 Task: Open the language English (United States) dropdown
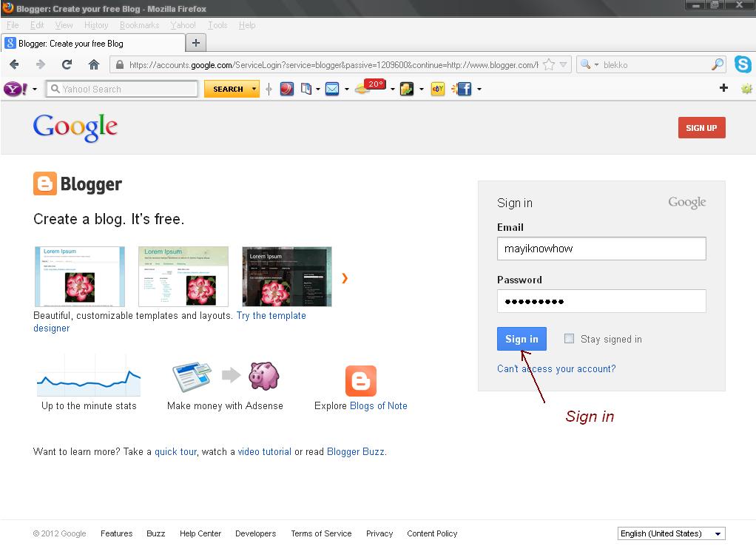pyautogui.click(x=671, y=533)
